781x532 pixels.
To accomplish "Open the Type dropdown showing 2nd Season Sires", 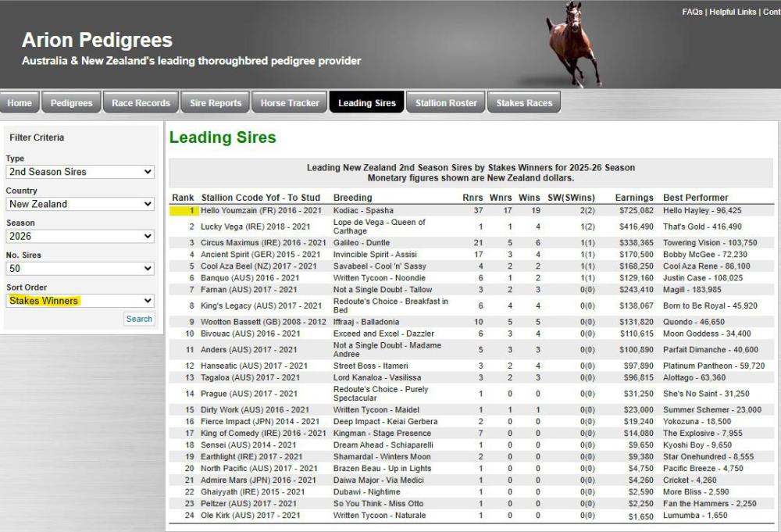I will (80, 172).
